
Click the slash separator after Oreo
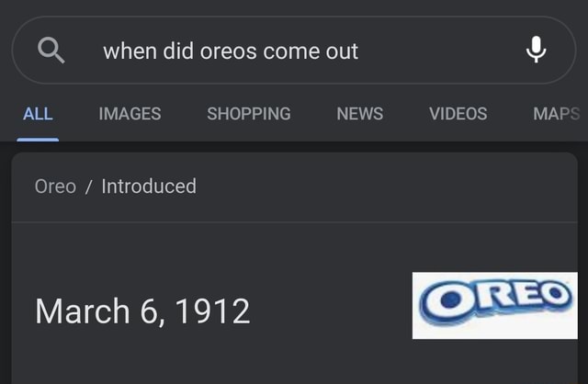point(89,186)
